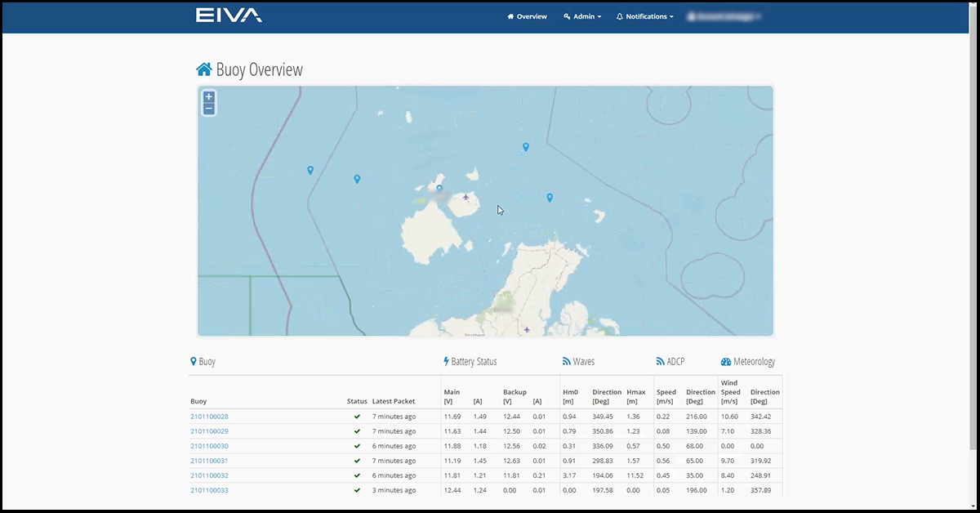Expand the Admin dropdown menu
The image size is (980, 513).
(582, 16)
